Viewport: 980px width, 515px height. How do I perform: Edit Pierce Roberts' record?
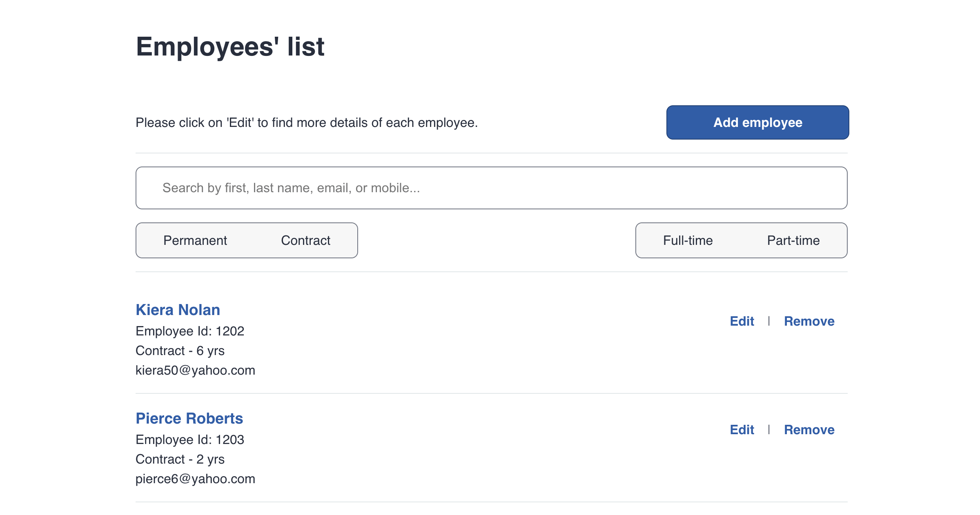click(742, 430)
